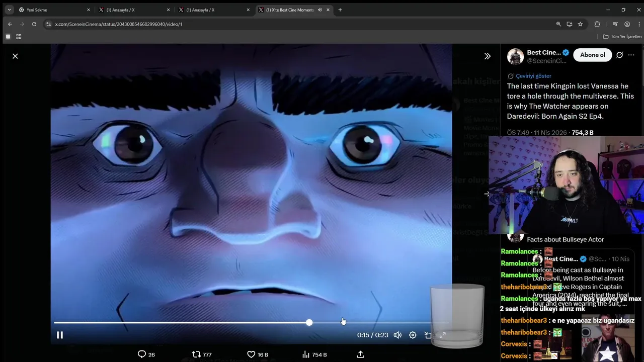This screenshot has width=644, height=362.
Task: Open browser zoom magnifier icon
Action: [x=558, y=24]
